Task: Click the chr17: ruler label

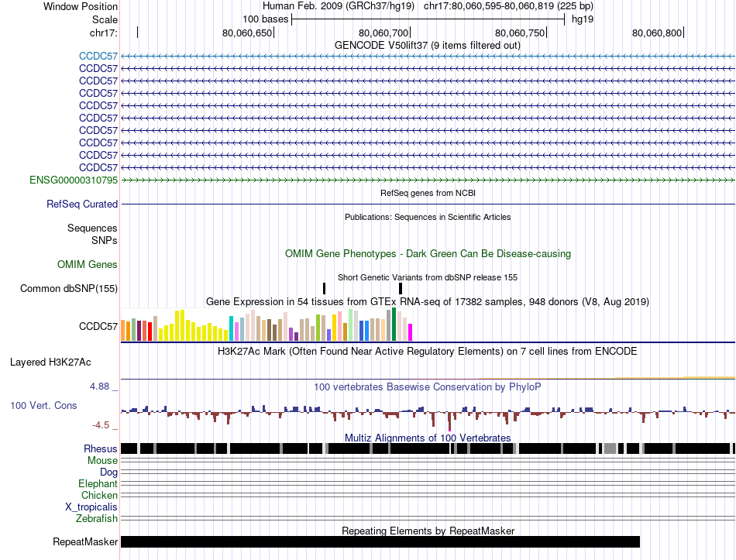Action: pyautogui.click(x=104, y=33)
